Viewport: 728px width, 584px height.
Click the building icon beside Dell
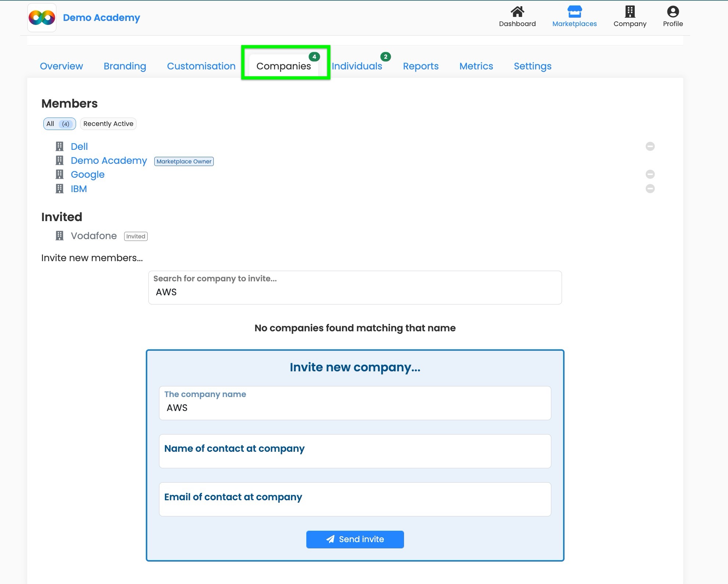[x=60, y=147]
